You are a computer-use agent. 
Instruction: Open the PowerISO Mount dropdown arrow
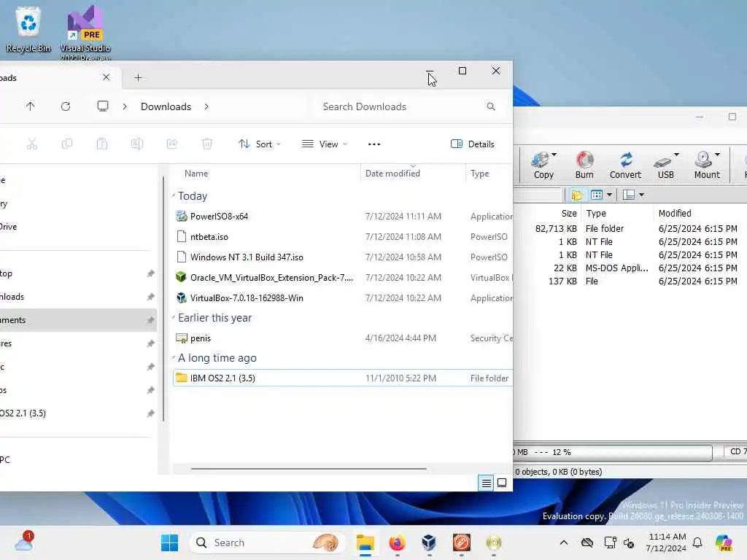tap(718, 155)
